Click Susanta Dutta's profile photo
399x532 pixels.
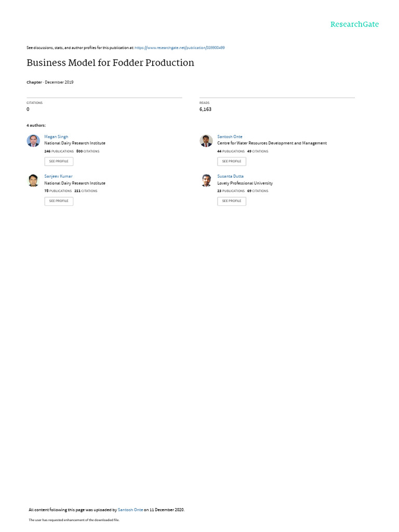206,180
